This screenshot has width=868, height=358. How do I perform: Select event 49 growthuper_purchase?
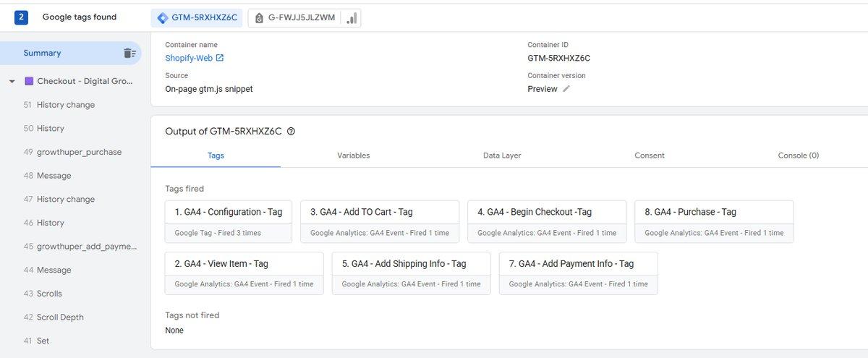point(71,152)
